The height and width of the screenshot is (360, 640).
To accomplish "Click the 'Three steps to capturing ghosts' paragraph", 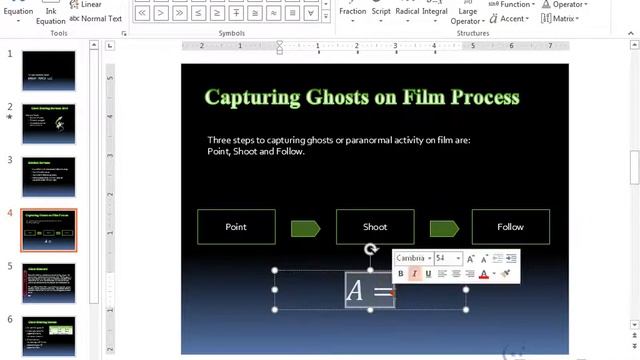I will tap(339, 146).
